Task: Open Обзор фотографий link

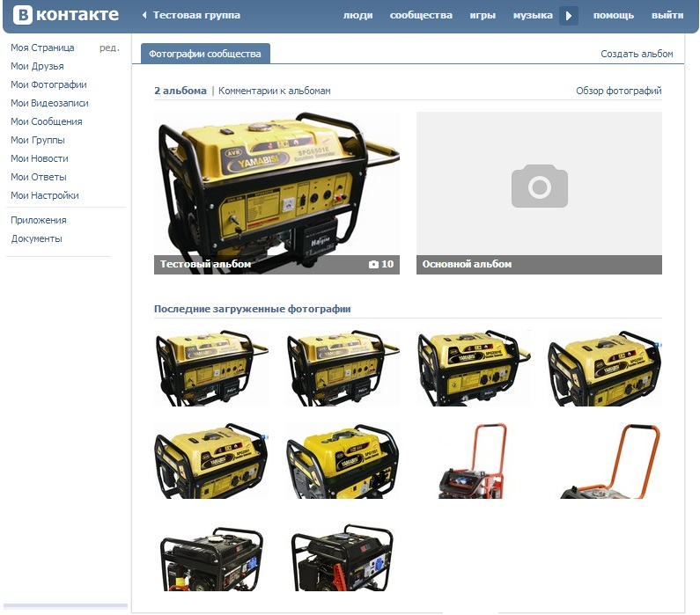Action: coord(618,91)
